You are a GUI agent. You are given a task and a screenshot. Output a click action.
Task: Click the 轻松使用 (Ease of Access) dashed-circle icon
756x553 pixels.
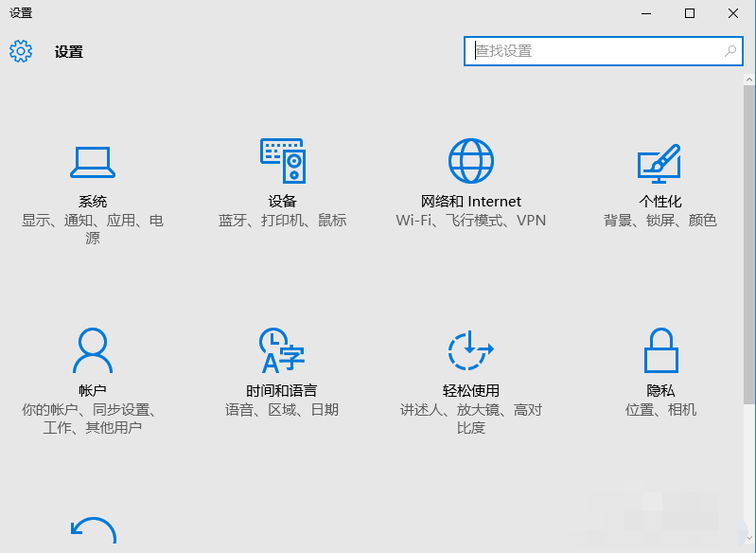(470, 351)
